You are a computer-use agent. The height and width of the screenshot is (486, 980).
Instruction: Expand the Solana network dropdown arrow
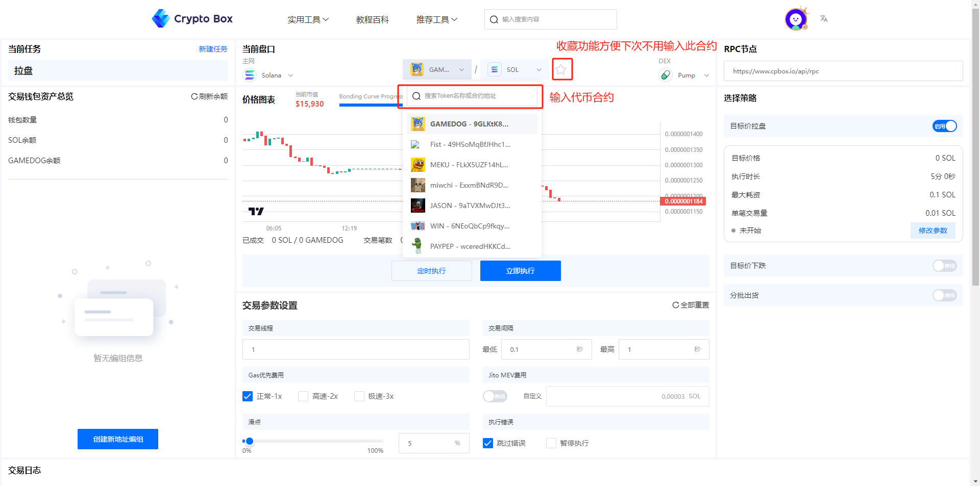[x=290, y=75]
